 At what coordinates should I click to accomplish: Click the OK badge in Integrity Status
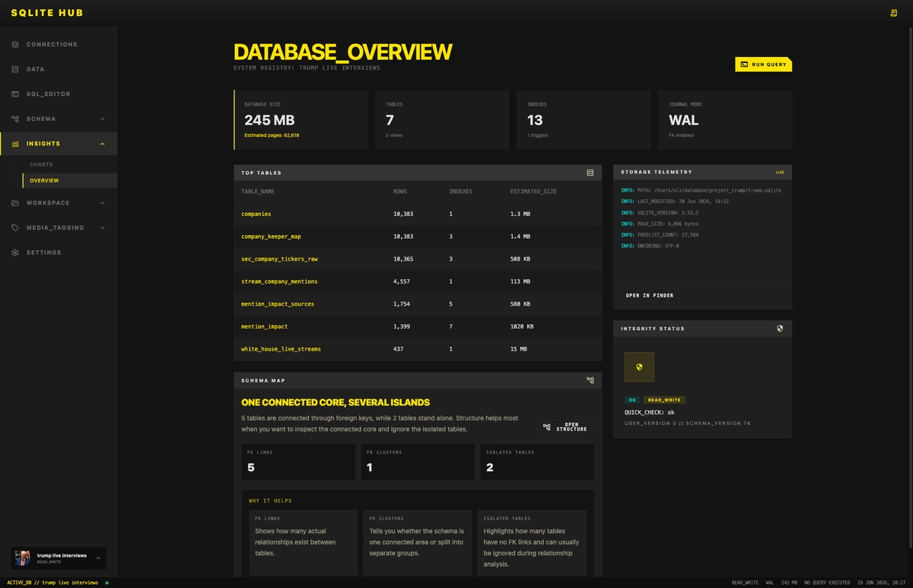click(x=632, y=400)
